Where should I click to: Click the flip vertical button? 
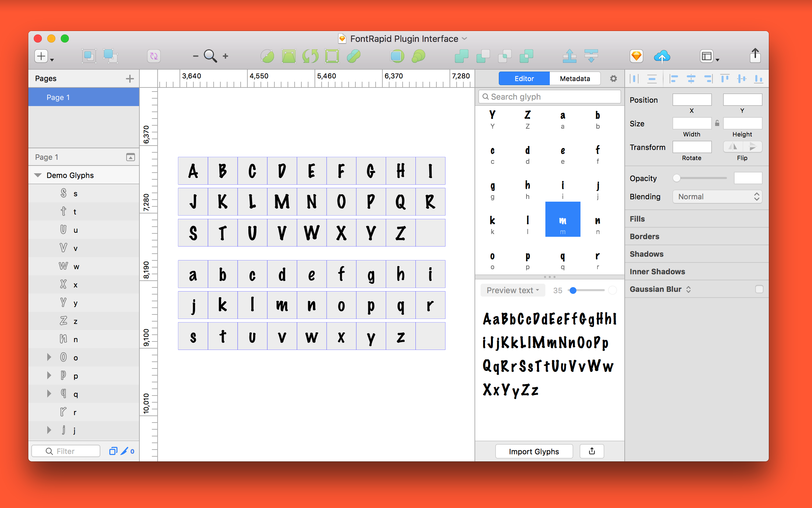[752, 147]
